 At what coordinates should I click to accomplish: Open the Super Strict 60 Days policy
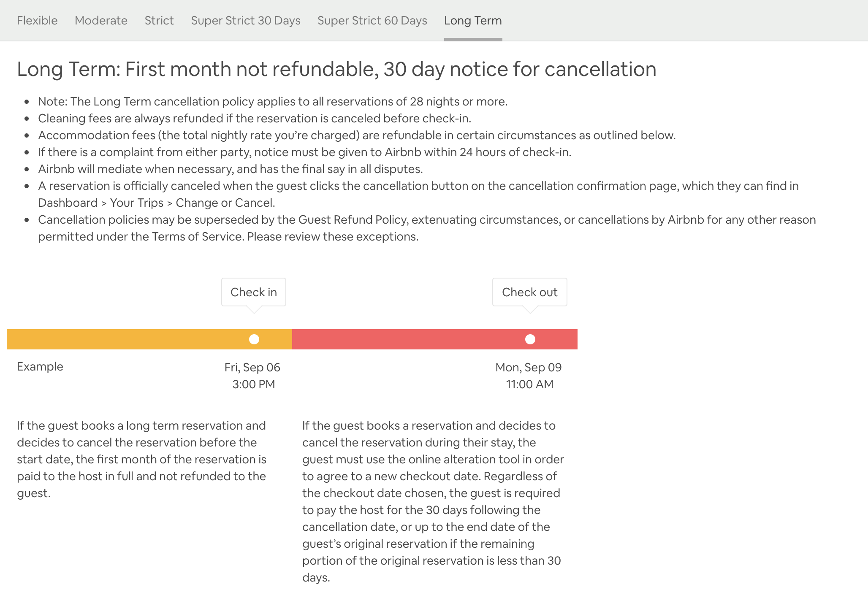pos(372,20)
